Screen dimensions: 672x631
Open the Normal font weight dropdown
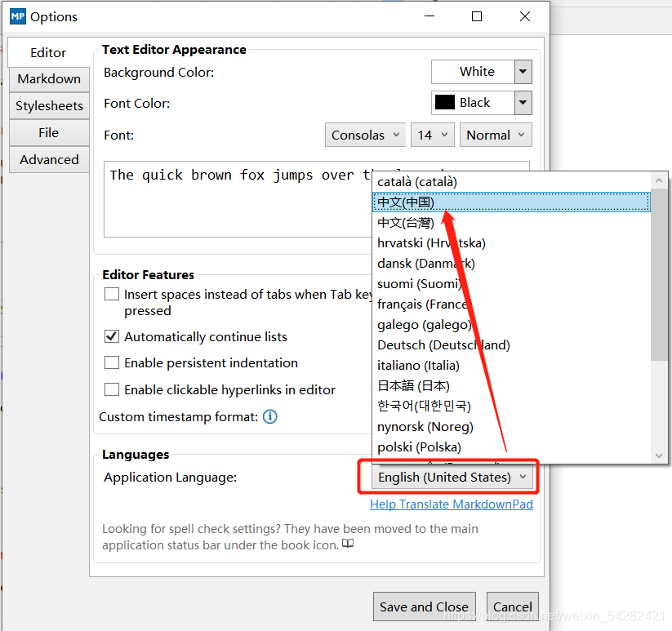tap(496, 135)
